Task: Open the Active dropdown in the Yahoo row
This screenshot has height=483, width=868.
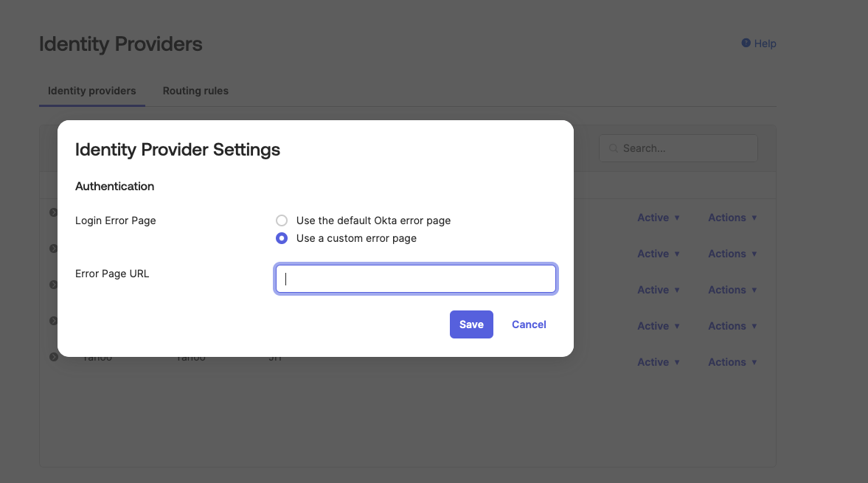Action: [x=658, y=362]
